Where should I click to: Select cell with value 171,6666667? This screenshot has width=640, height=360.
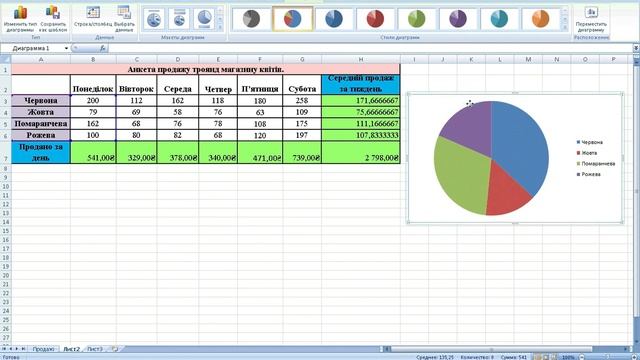pos(361,100)
